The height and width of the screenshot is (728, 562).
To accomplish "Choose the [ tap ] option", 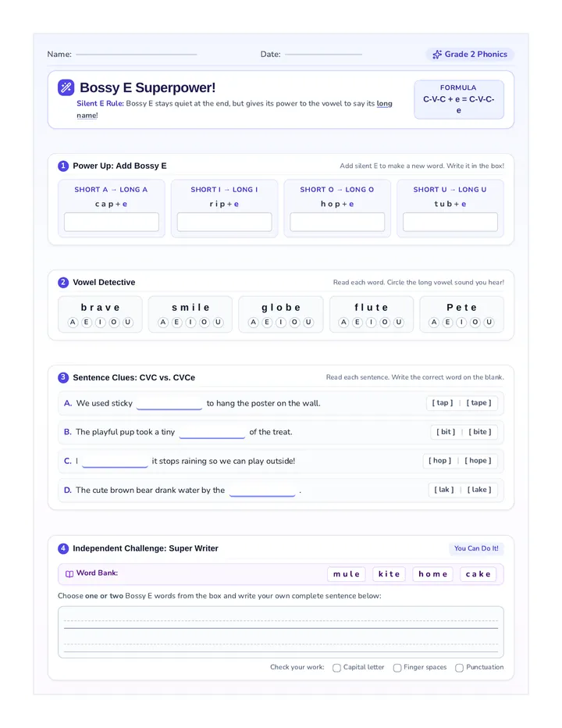I will coord(443,403).
